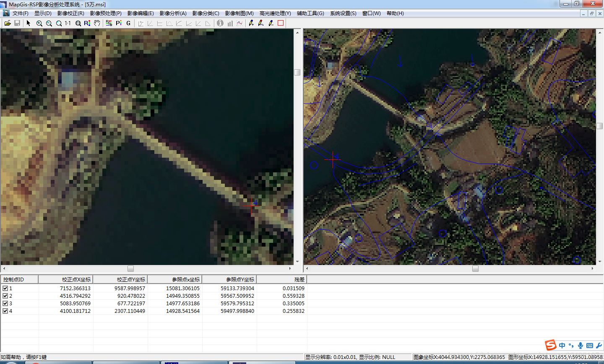Click the open file folder icon
Screen dimensions: 604x364
pos(8,23)
